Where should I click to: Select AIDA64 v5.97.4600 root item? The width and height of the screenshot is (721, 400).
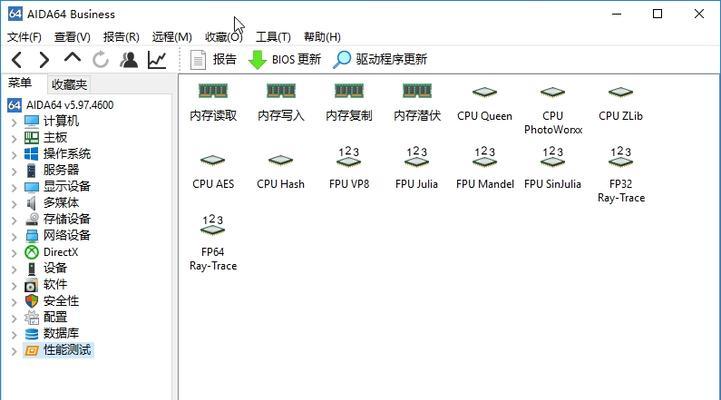click(61, 105)
